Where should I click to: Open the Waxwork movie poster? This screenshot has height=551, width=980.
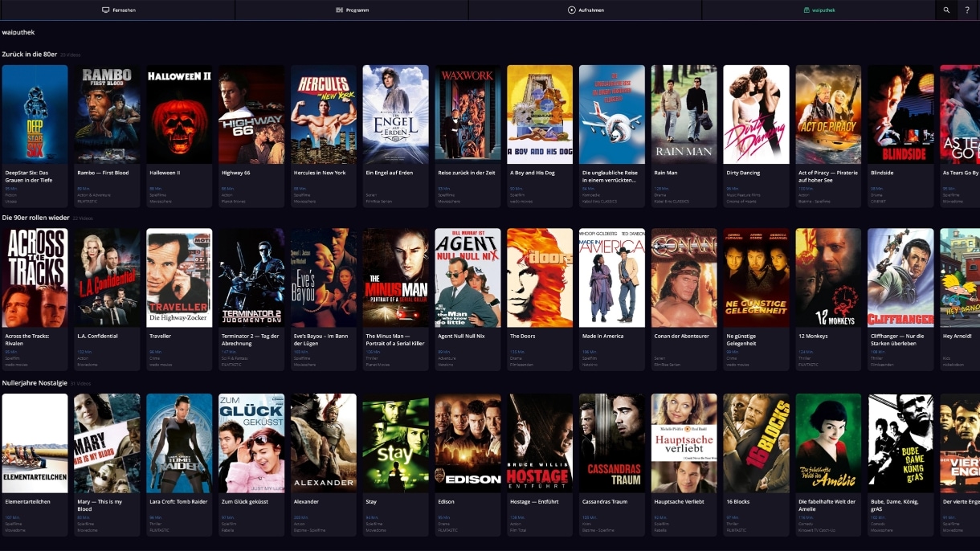(x=468, y=115)
